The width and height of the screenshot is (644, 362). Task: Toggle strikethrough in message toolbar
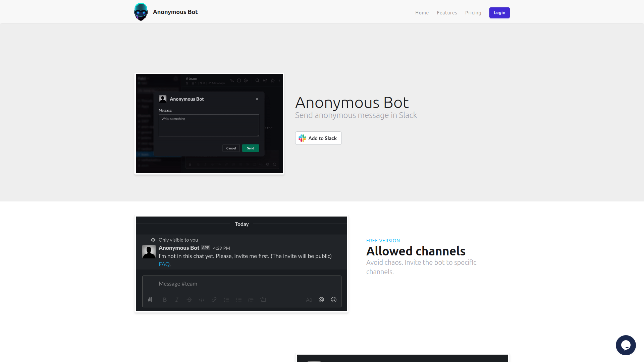coord(189,300)
